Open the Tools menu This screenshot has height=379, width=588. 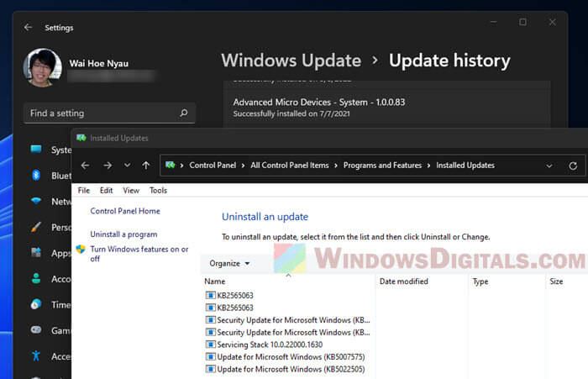pyautogui.click(x=158, y=190)
